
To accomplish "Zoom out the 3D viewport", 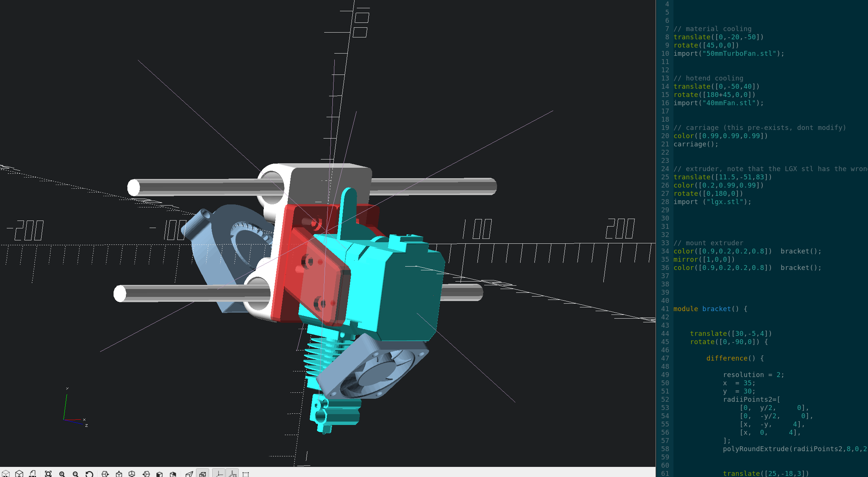I will click(76, 474).
